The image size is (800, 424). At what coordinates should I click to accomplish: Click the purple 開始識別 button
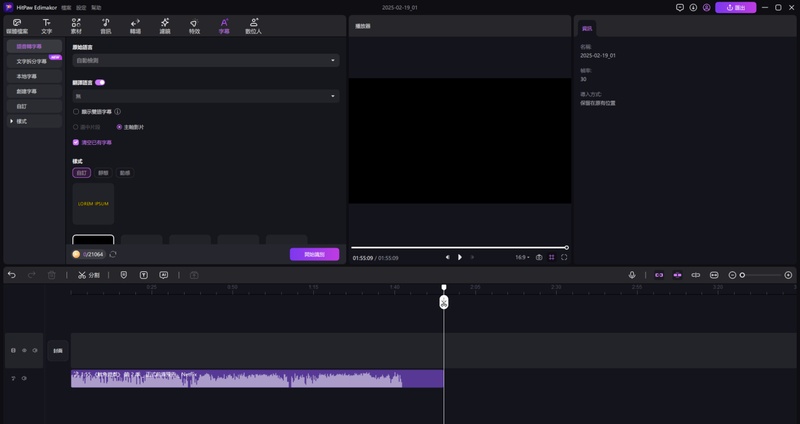314,254
